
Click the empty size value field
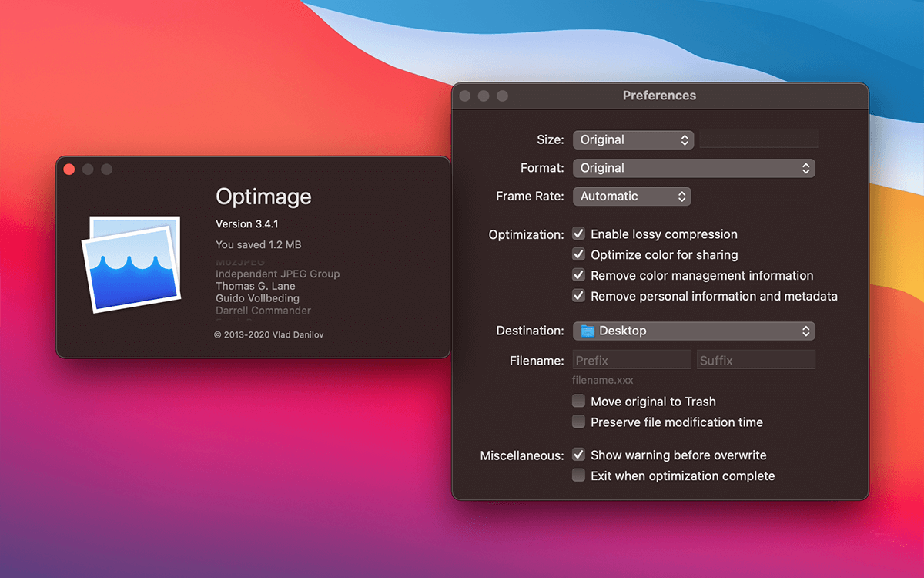(758, 139)
